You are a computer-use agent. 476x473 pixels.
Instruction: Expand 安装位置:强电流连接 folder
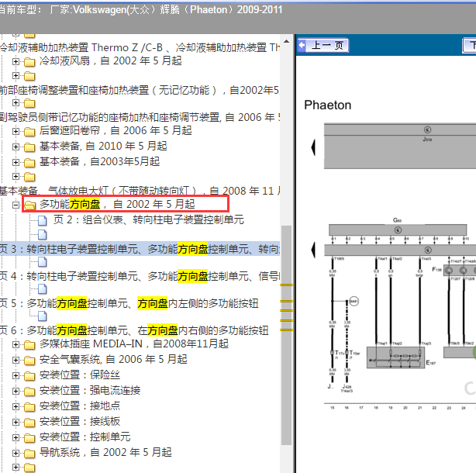16,391
